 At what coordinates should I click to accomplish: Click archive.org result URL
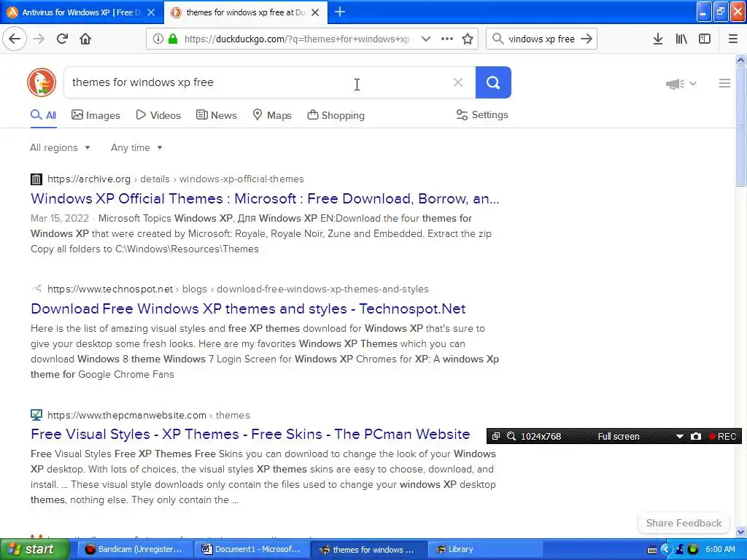pos(175,179)
